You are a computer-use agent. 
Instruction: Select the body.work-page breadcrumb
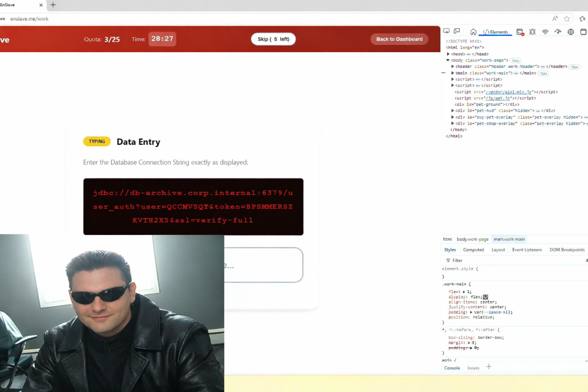click(472, 239)
